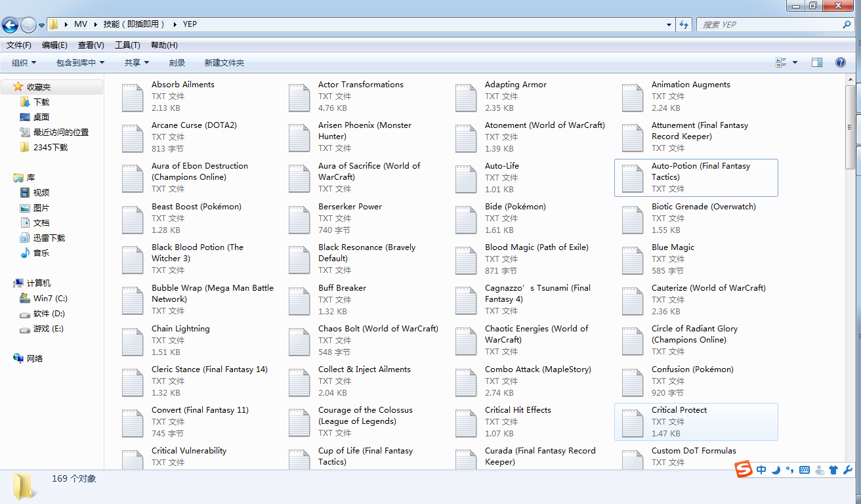Navigate to MV in the address bar
Screen dimensions: 861x504
pyautogui.click(x=81, y=24)
